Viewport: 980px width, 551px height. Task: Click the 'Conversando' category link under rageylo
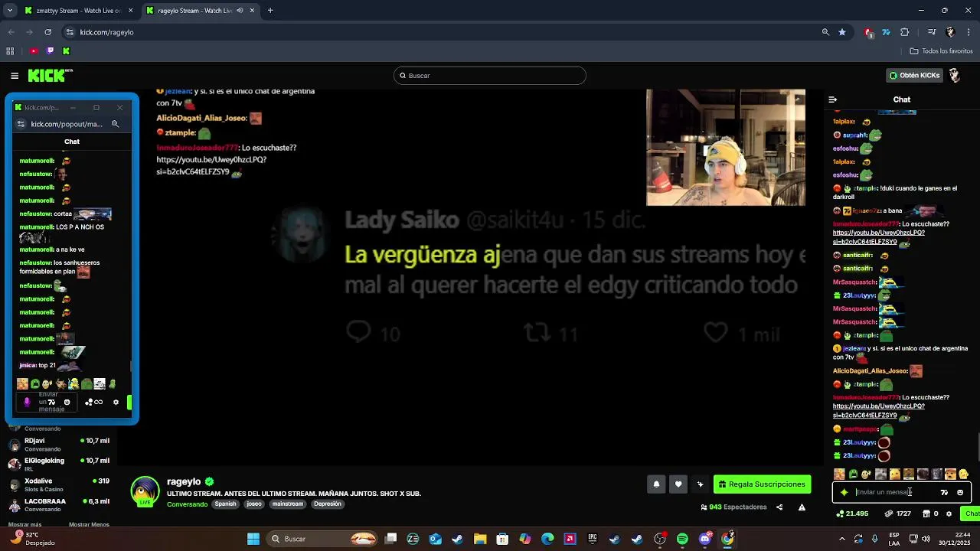pyautogui.click(x=187, y=504)
